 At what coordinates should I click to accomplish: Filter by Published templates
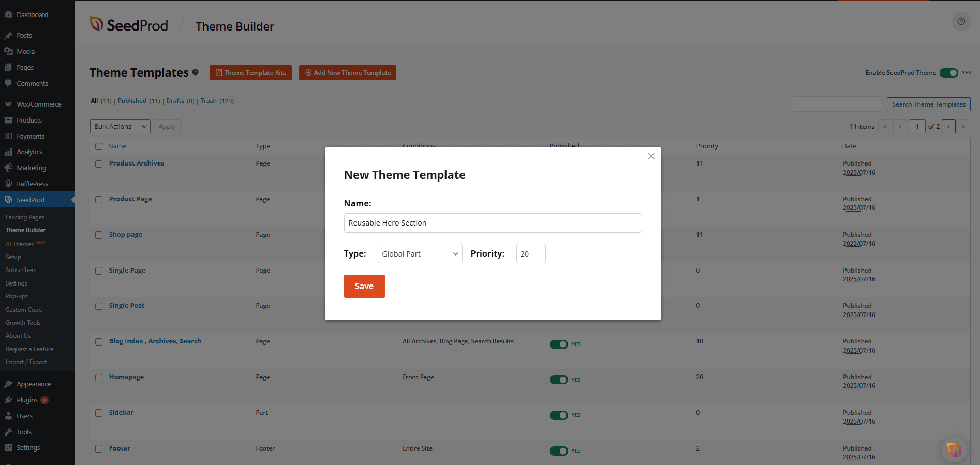[132, 101]
